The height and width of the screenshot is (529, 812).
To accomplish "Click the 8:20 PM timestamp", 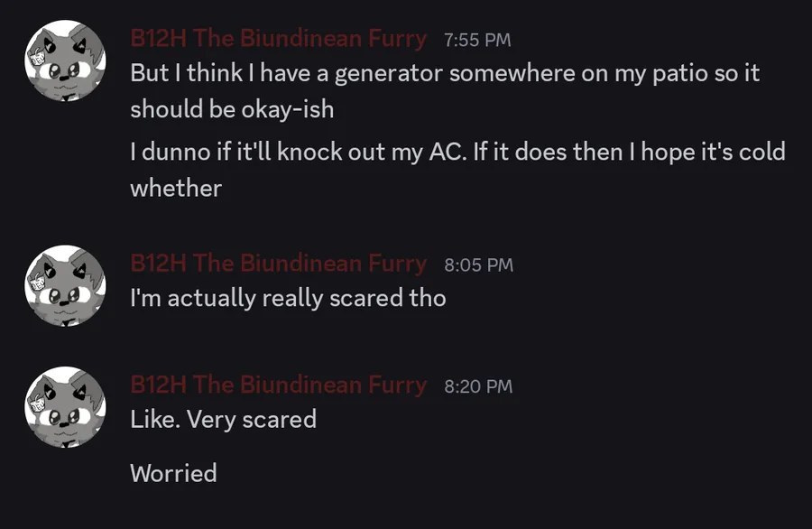I will (x=478, y=386).
